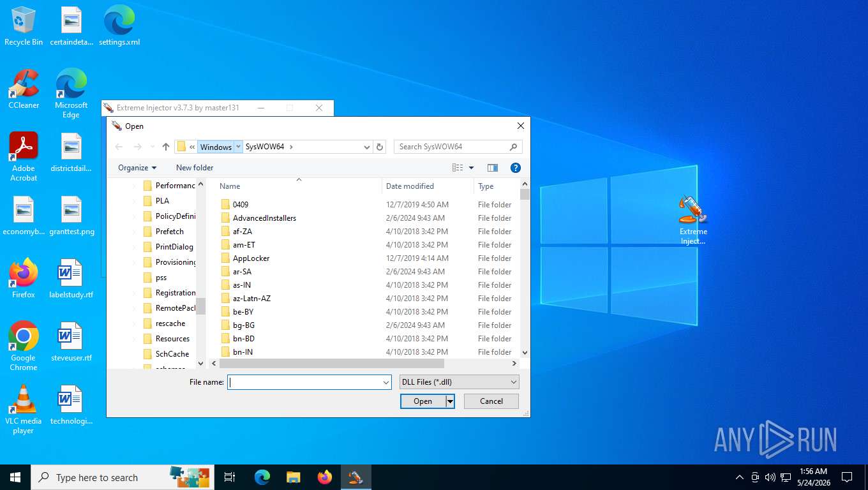Select Adobe Acrobat desktop icon

pyautogui.click(x=24, y=157)
